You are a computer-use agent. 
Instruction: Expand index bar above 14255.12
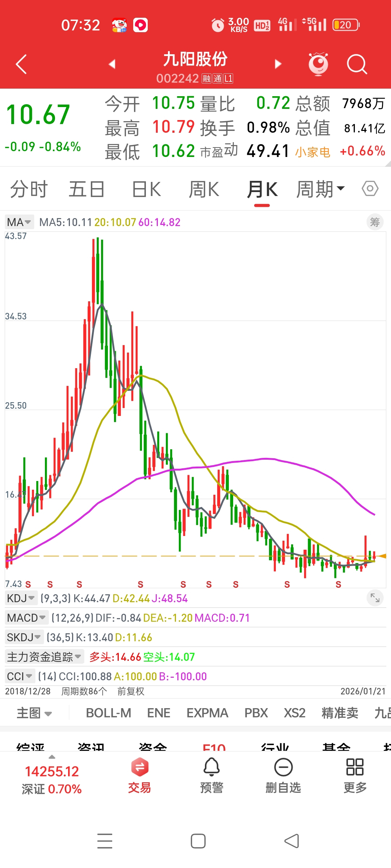click(x=52, y=757)
